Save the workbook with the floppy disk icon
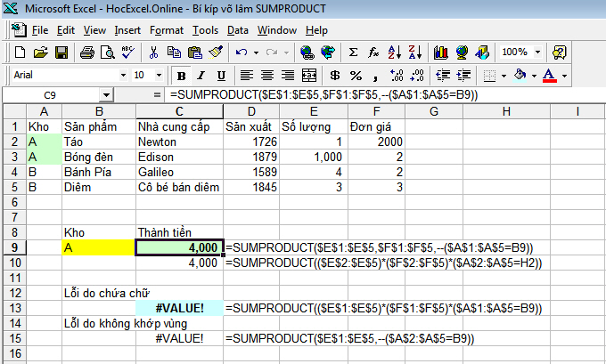Screen dimensions: 606x364 [61, 53]
